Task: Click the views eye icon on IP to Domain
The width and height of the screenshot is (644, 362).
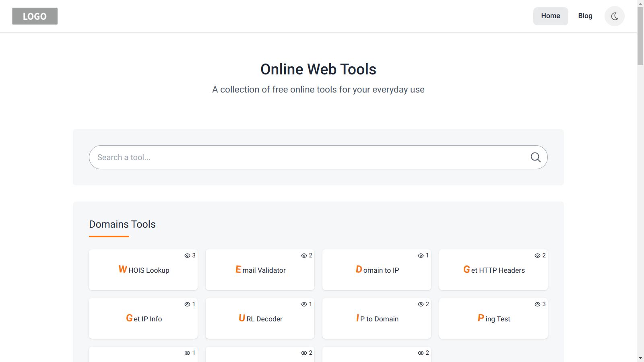Action: [x=421, y=304]
